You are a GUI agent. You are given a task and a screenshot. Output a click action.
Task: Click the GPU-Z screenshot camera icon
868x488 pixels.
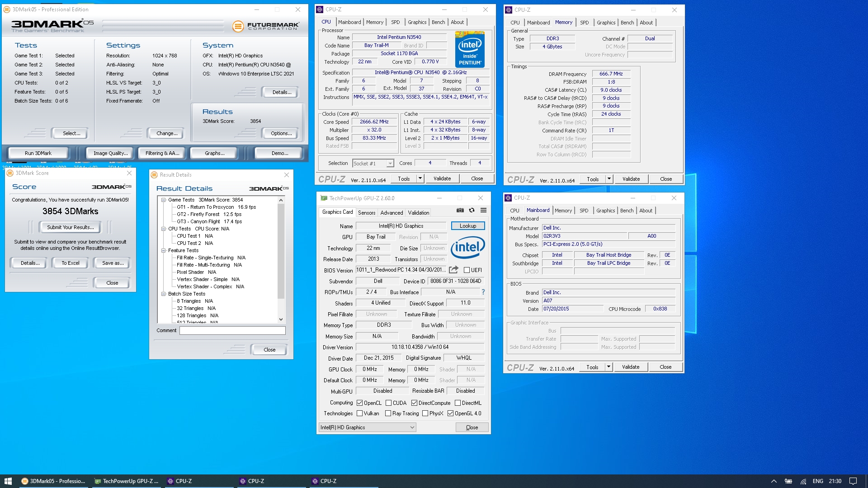tap(460, 210)
